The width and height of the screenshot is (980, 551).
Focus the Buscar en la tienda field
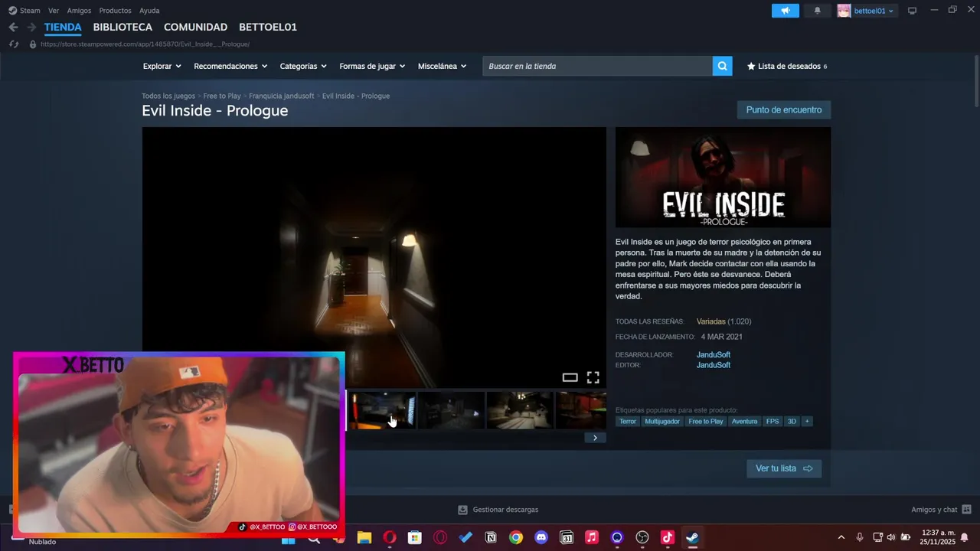[x=597, y=67]
